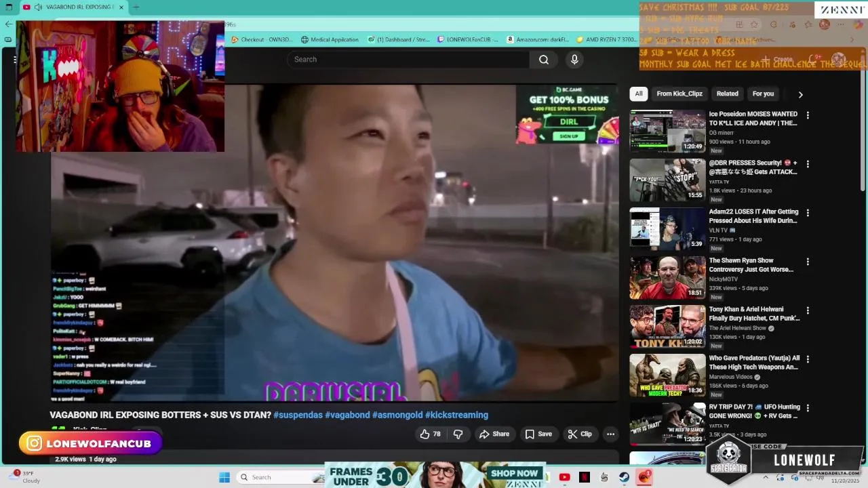Click the Create button in YouTube header
868x488 pixels.
pyautogui.click(x=777, y=60)
